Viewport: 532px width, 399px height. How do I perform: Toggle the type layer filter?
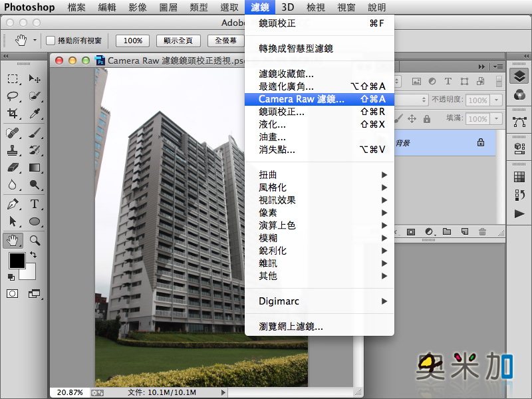pyautogui.click(x=448, y=81)
